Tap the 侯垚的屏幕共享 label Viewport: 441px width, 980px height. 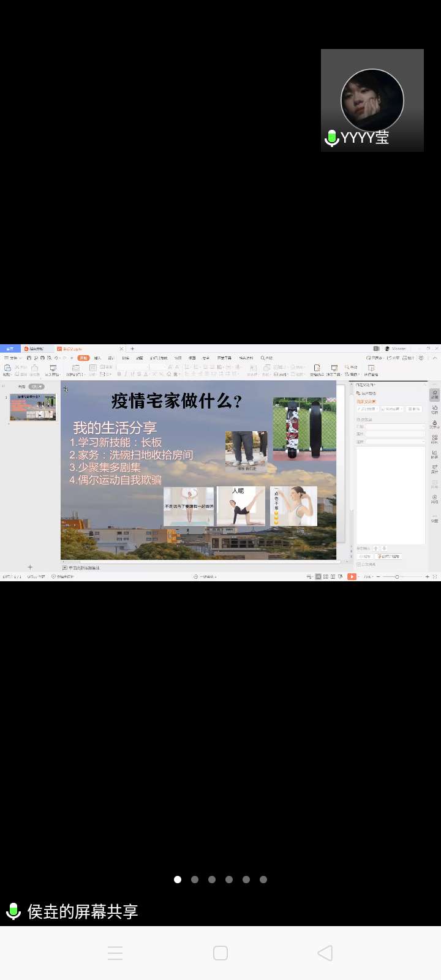click(x=83, y=911)
